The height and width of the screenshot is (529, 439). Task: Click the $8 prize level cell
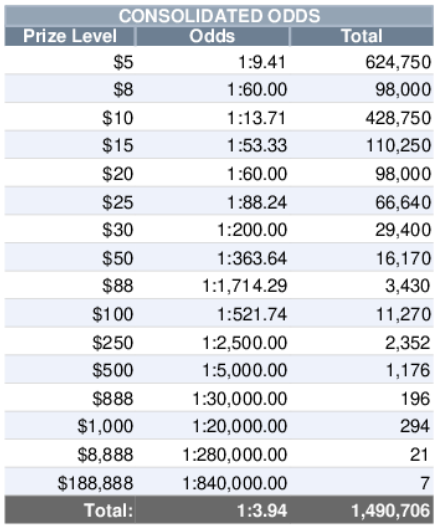(70, 89)
